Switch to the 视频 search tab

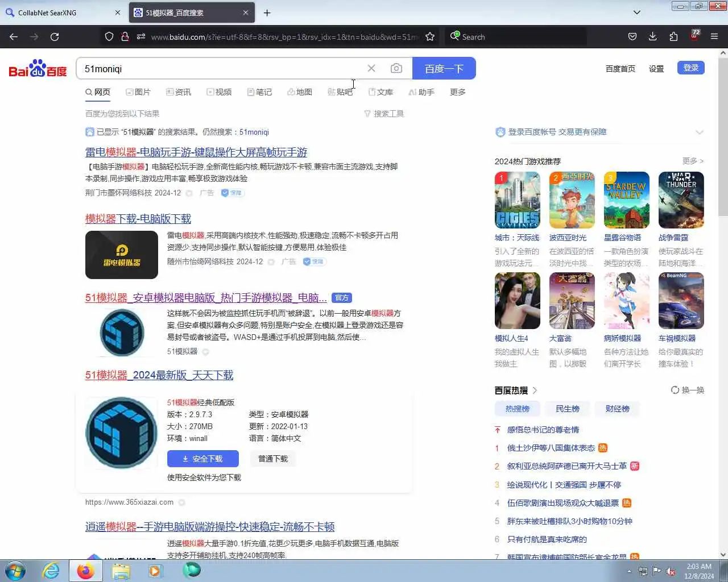(x=219, y=92)
